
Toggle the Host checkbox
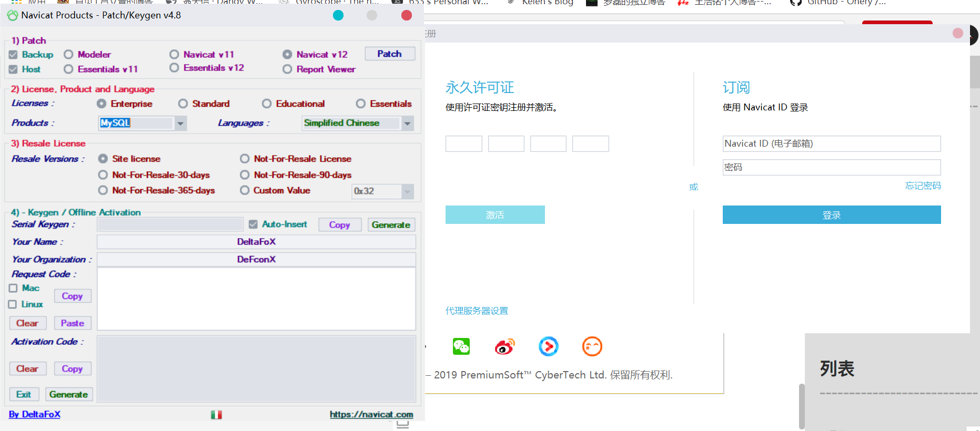13,69
